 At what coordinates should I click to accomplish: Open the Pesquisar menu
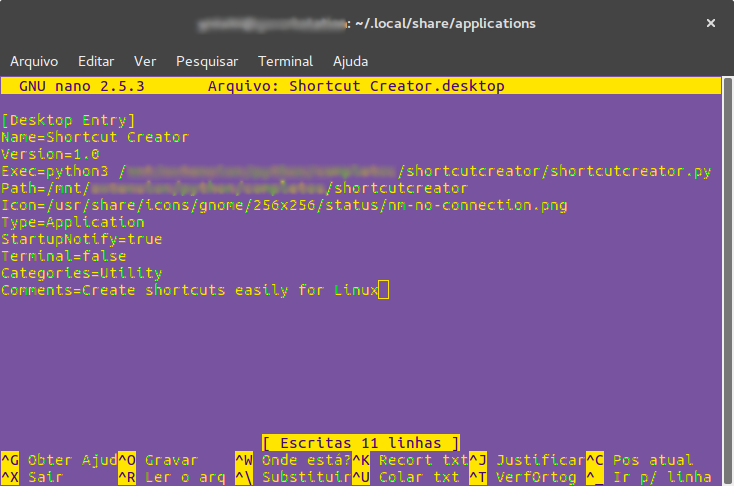pos(207,61)
